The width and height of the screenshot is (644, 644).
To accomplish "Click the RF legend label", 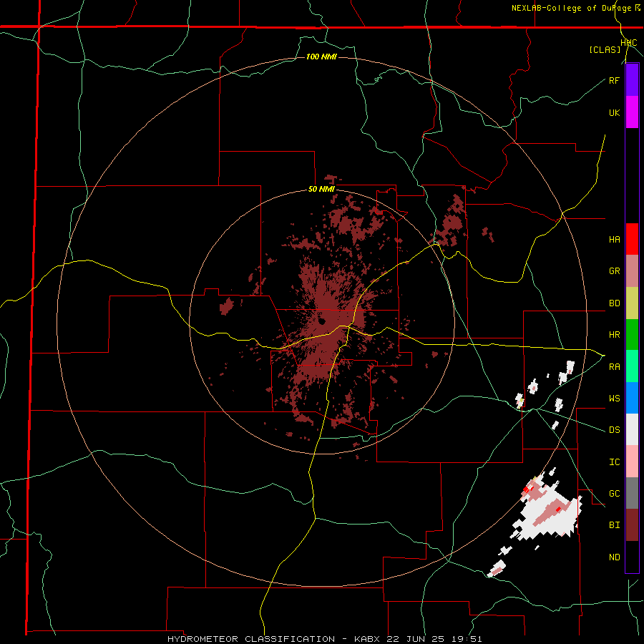I will [x=614, y=80].
